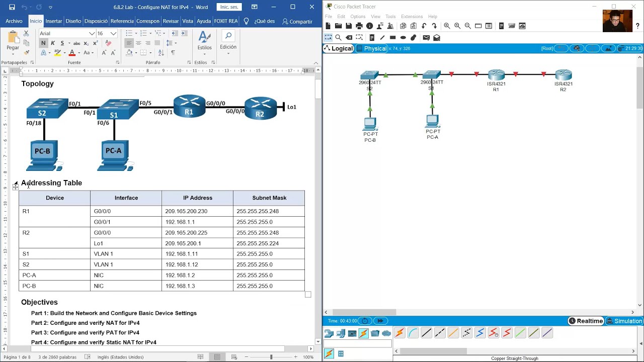Click the Undo icon in Packet Tracer toolbar
Viewport: 644px width, 362px height.
click(x=424, y=26)
